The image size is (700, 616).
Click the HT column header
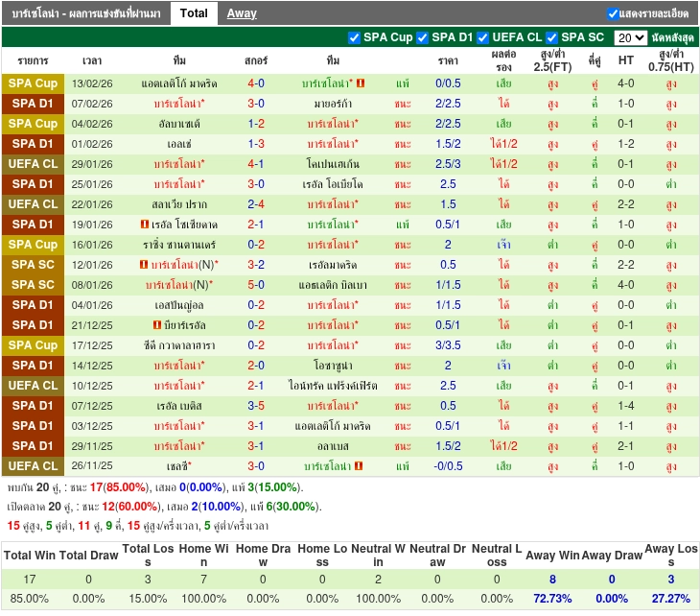click(626, 60)
